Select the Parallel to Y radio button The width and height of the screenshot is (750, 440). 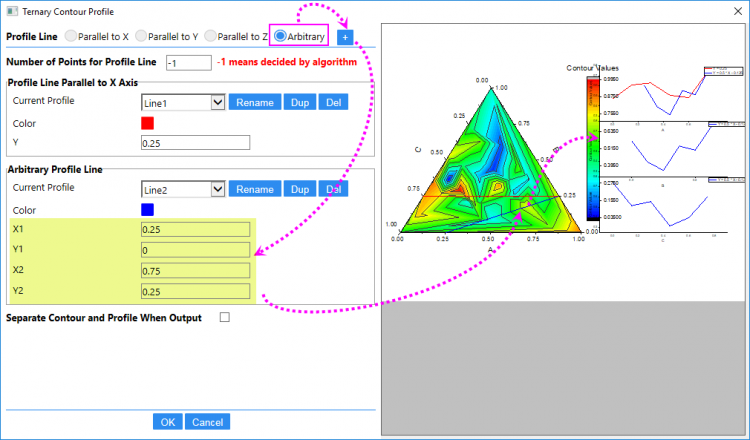(141, 36)
